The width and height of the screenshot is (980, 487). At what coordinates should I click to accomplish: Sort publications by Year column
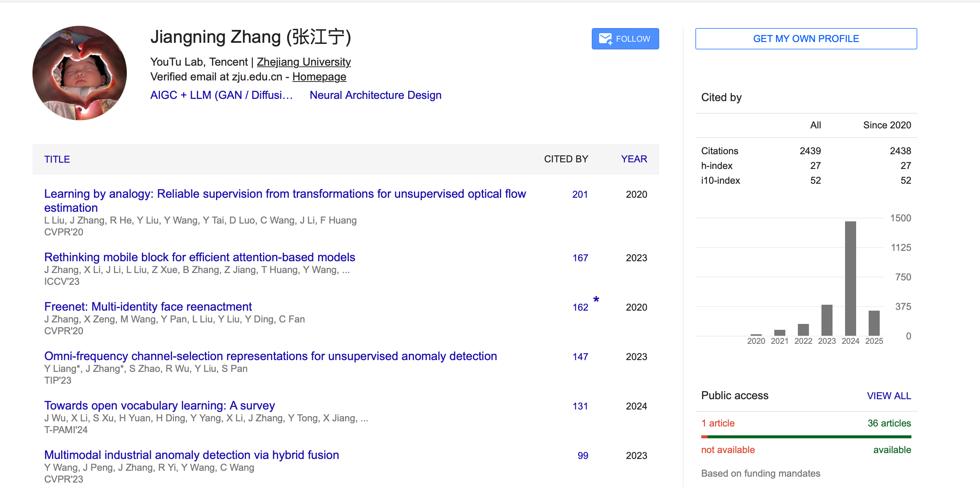point(634,159)
